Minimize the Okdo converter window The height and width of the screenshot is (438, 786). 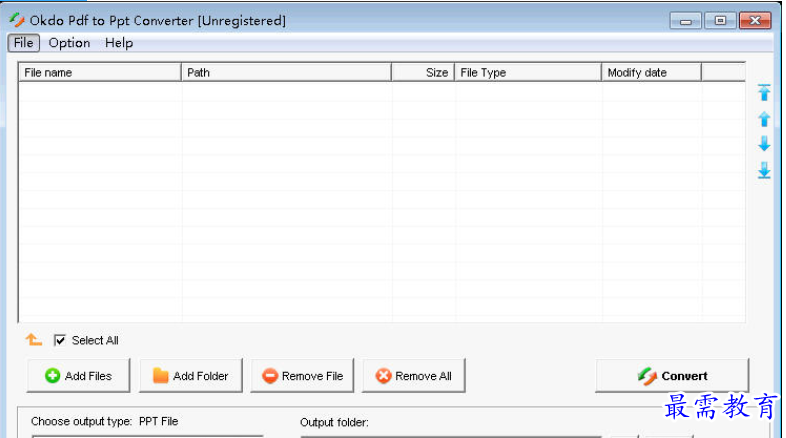point(685,21)
